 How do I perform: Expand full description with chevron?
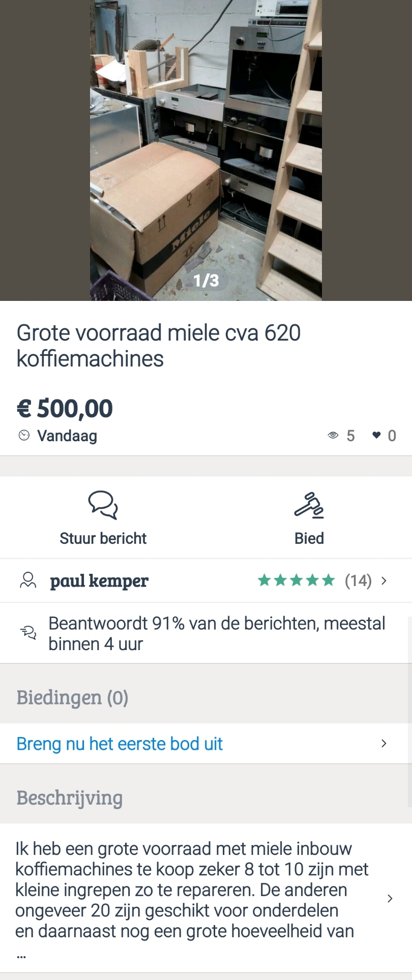[390, 898]
